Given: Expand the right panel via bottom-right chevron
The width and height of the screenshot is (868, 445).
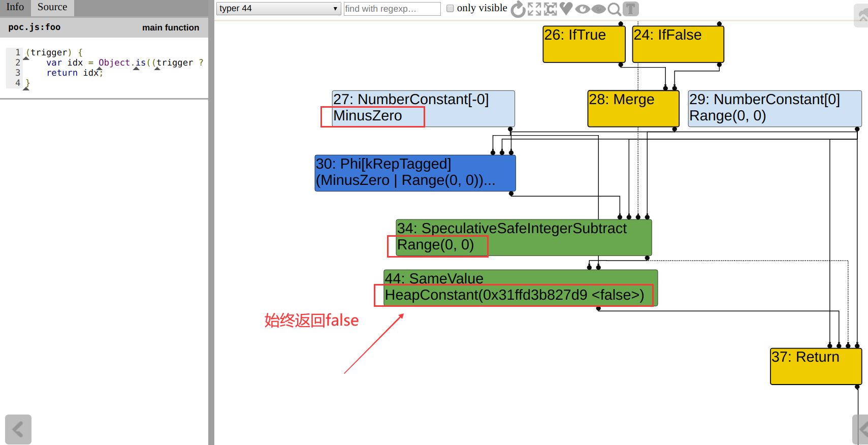Looking at the screenshot, I should [861, 429].
